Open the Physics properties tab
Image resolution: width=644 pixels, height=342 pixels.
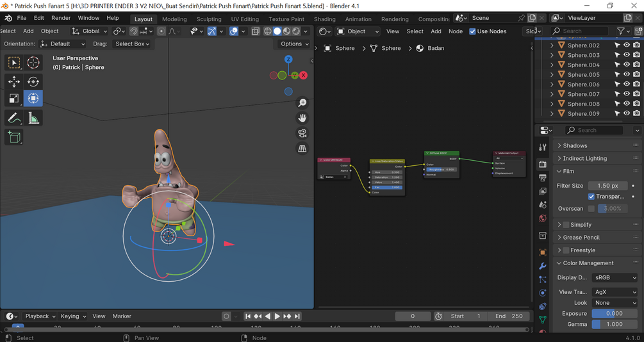[x=543, y=293]
